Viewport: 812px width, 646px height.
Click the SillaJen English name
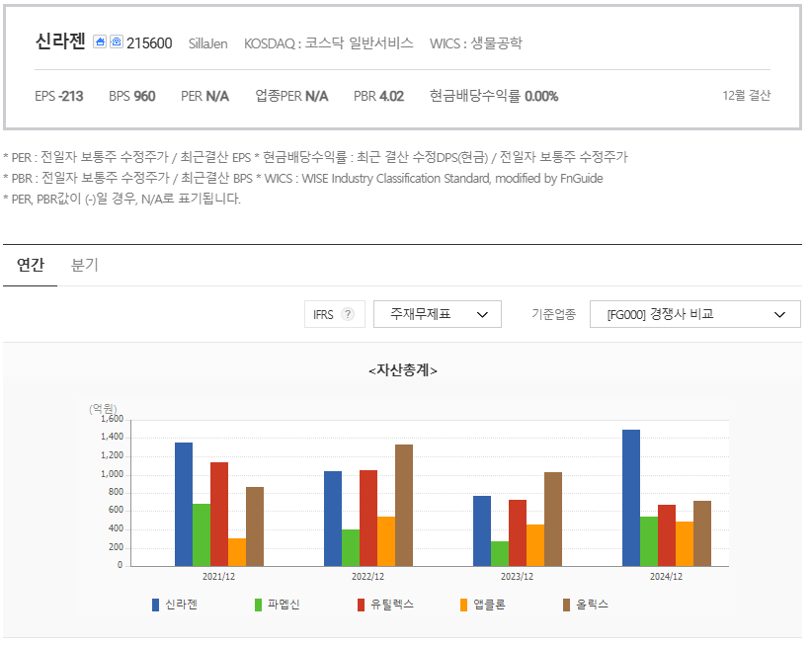click(207, 43)
